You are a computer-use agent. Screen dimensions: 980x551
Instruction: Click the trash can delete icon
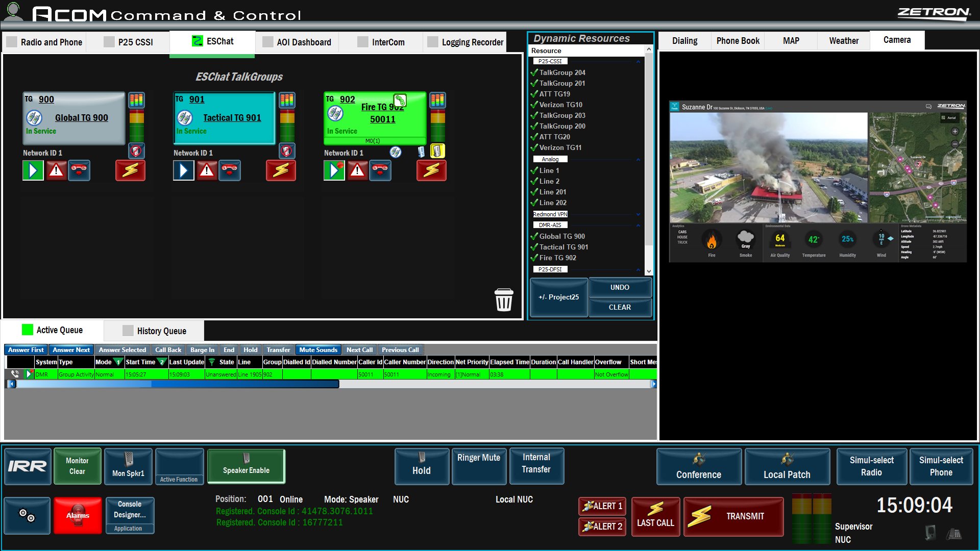(x=503, y=299)
